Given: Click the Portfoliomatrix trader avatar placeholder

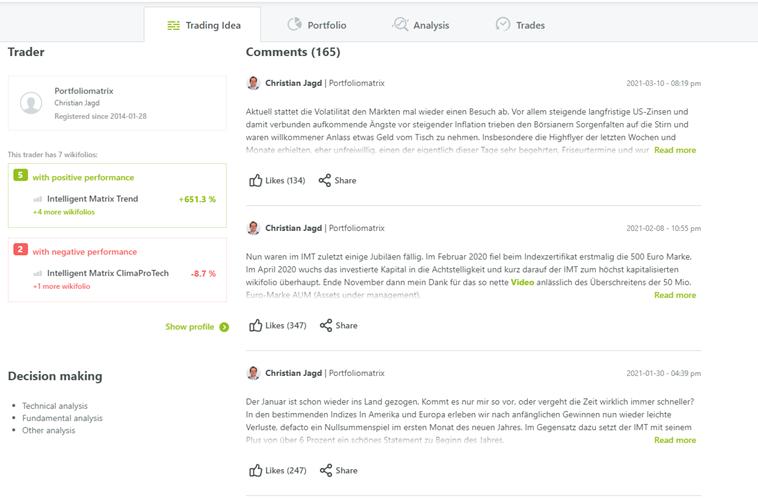Looking at the screenshot, I should coord(31,103).
